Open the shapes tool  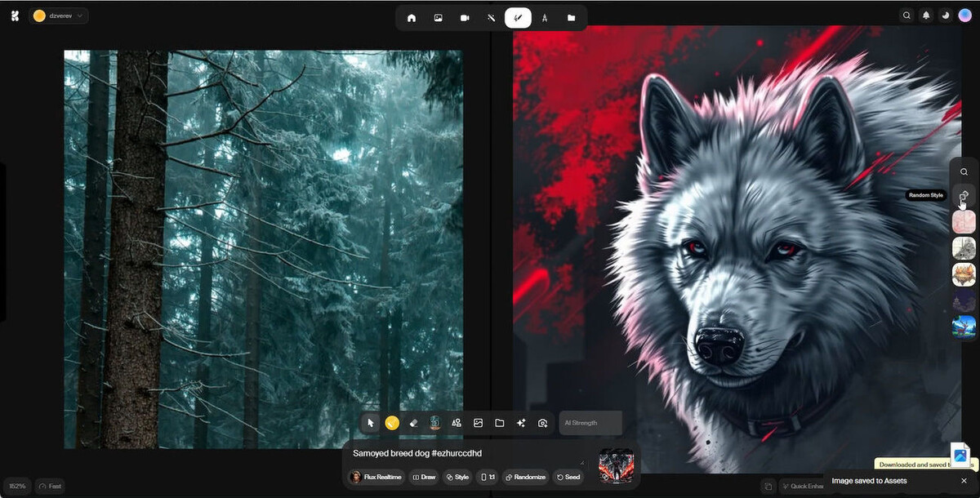457,423
